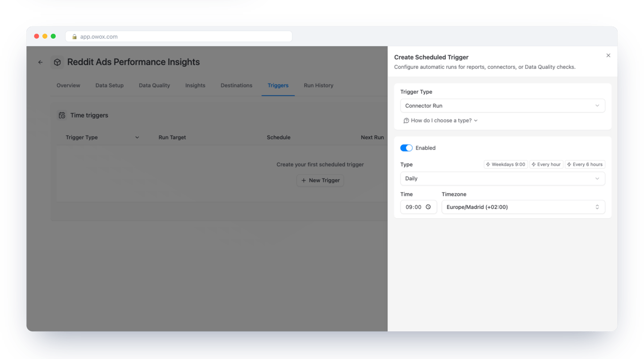Click the browser address bar app.owox.com

pos(179,37)
